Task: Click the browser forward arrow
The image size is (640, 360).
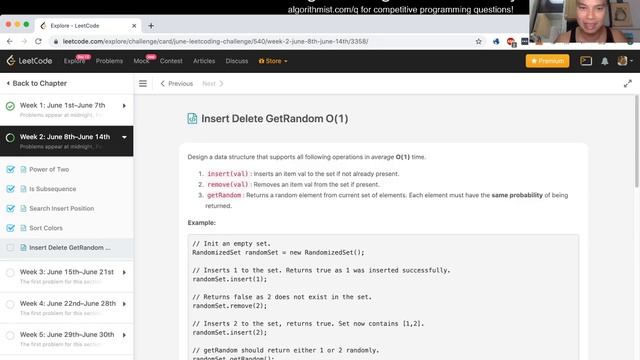Action: [x=24, y=41]
